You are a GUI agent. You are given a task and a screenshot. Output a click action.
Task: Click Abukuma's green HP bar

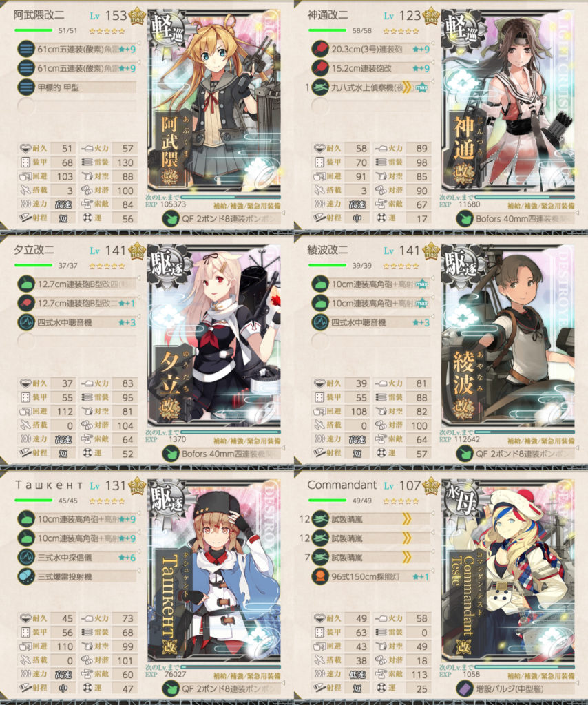(x=33, y=30)
